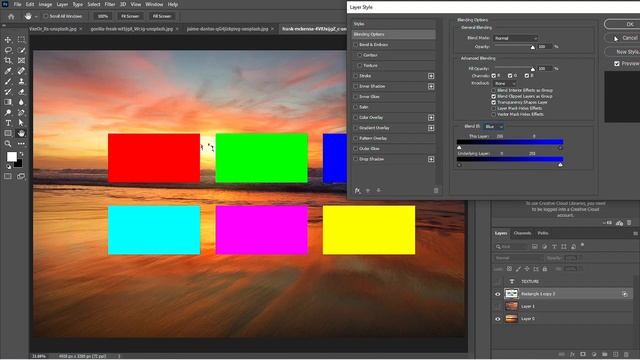640x360 pixels.
Task: Select the Horizontal Type tool
Action: coord(8,123)
